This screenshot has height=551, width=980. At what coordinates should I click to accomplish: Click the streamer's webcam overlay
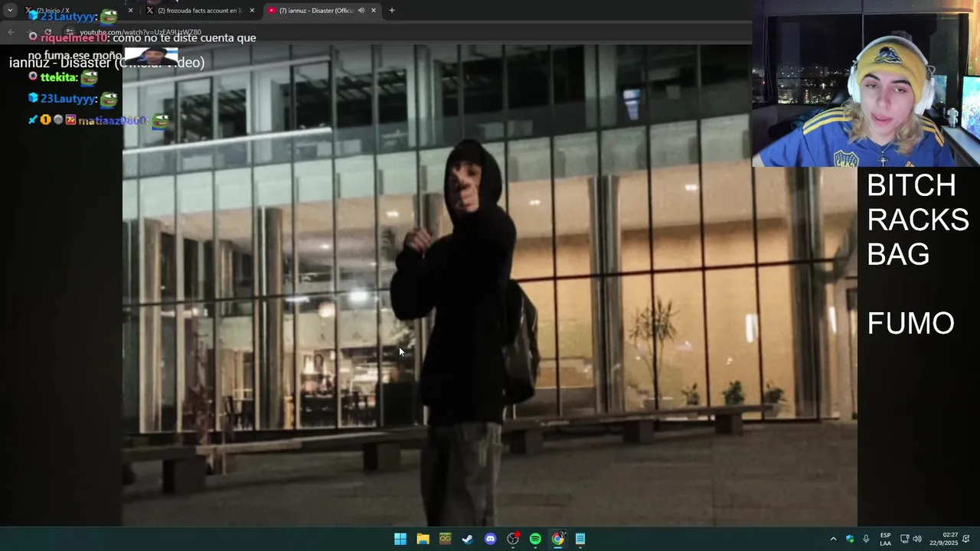[x=866, y=83]
